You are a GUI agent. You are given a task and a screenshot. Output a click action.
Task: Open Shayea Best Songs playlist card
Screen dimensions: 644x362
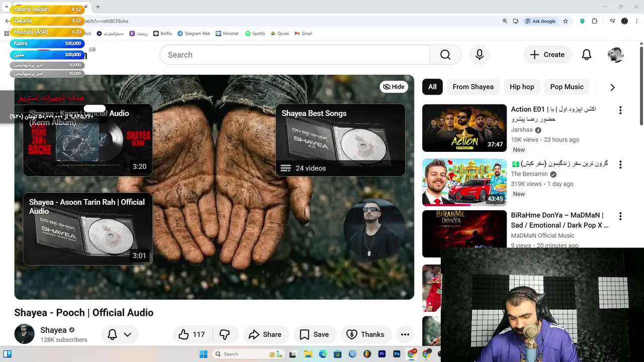[340, 140]
